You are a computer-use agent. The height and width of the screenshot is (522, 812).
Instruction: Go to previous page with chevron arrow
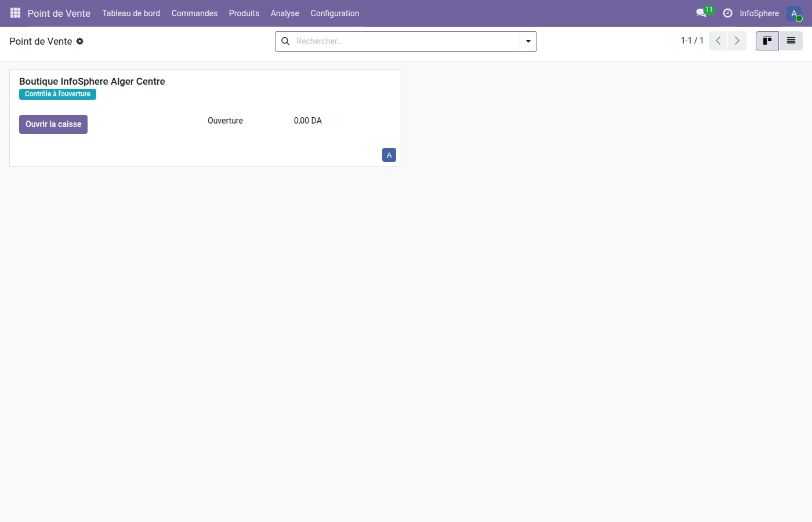[718, 41]
